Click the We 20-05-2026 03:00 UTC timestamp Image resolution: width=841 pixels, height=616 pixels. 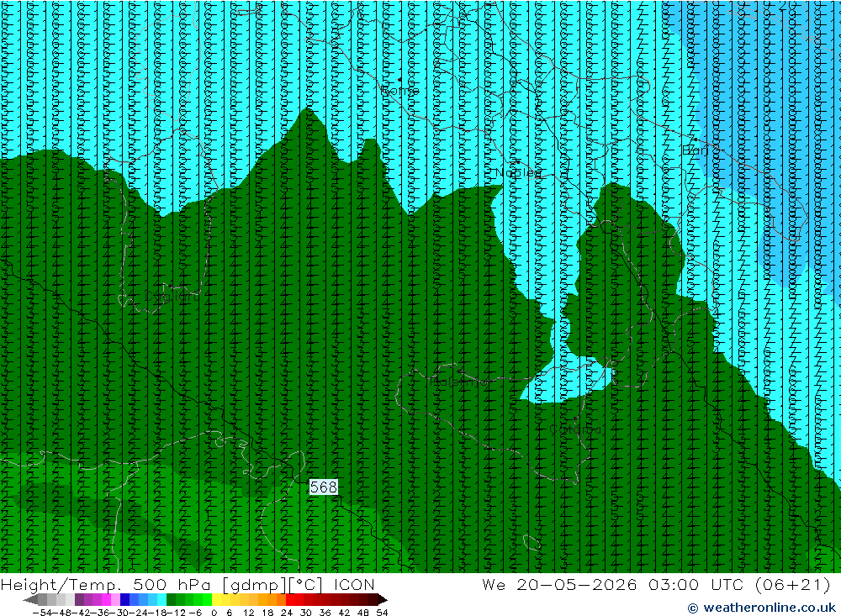612,584
